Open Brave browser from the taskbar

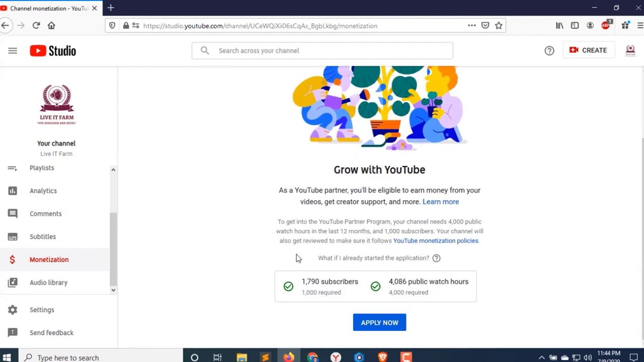(x=382, y=357)
